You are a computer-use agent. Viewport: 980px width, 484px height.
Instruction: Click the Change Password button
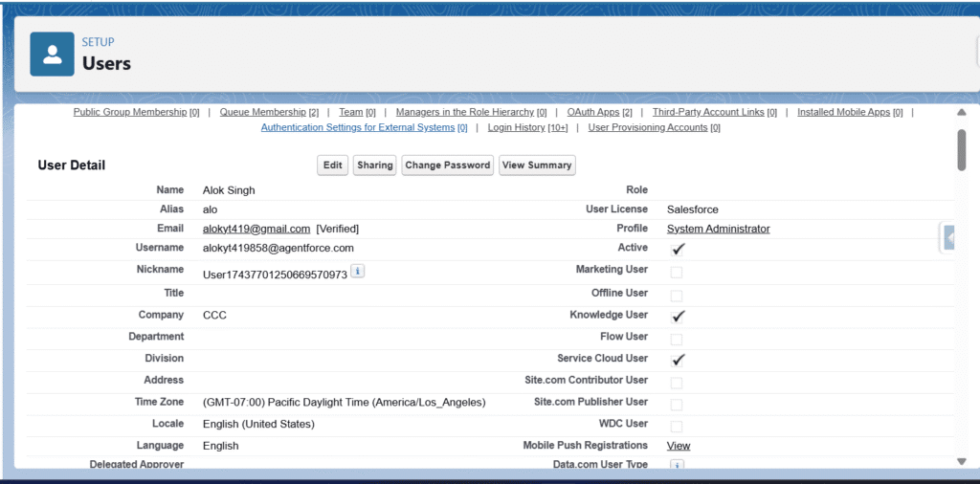tap(447, 165)
